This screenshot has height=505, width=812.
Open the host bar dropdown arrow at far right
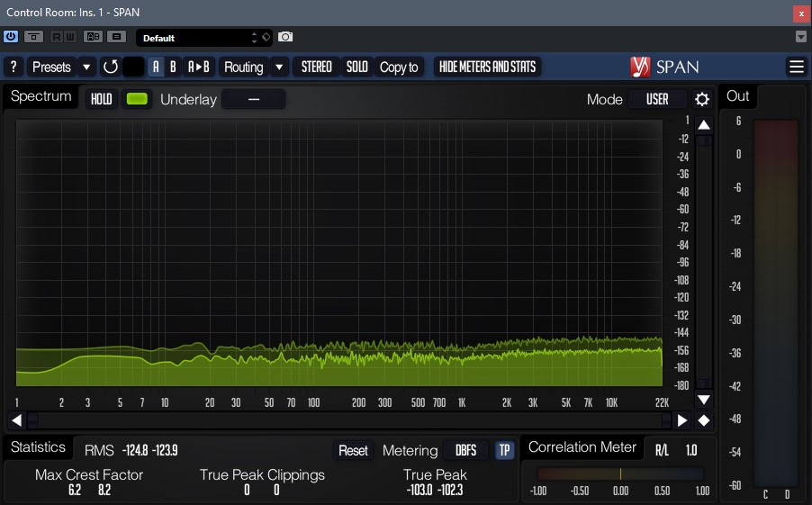[800, 37]
